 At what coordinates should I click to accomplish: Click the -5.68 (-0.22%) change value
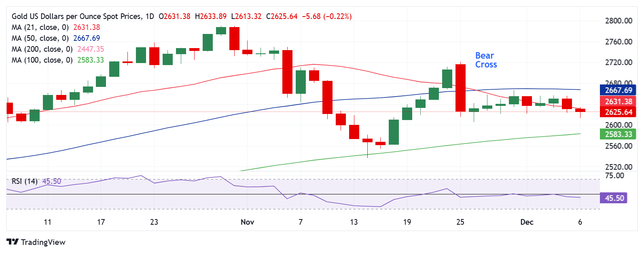[x=327, y=17]
